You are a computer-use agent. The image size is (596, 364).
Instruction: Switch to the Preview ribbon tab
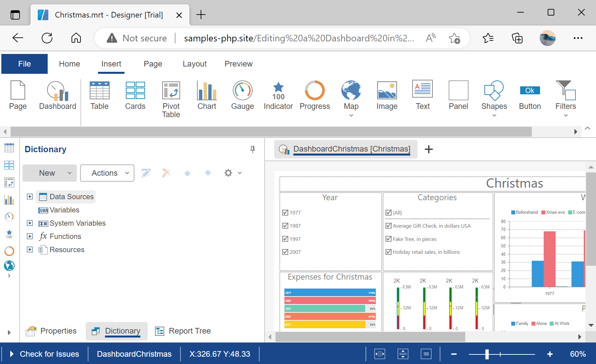pos(238,64)
